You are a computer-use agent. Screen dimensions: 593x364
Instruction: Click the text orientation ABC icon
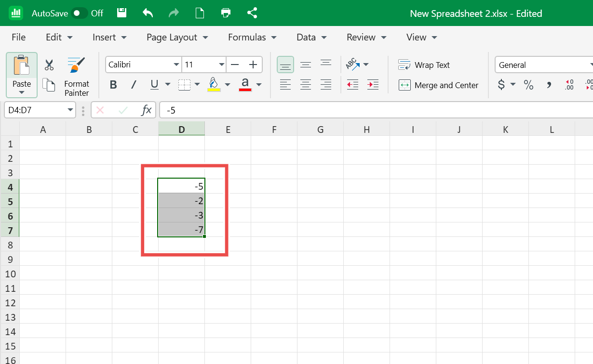coord(353,64)
